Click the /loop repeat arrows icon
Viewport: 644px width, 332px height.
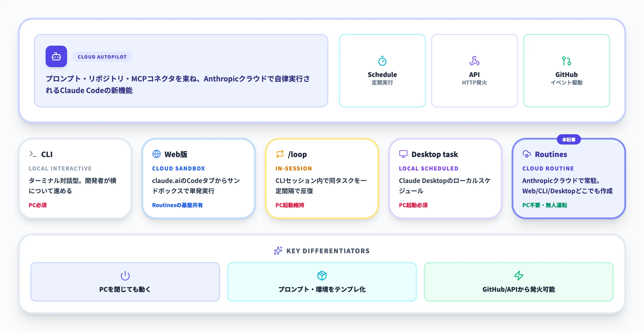click(280, 154)
